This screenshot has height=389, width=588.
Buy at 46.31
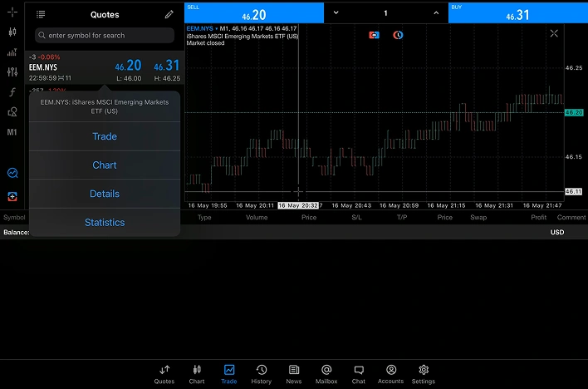(x=518, y=12)
